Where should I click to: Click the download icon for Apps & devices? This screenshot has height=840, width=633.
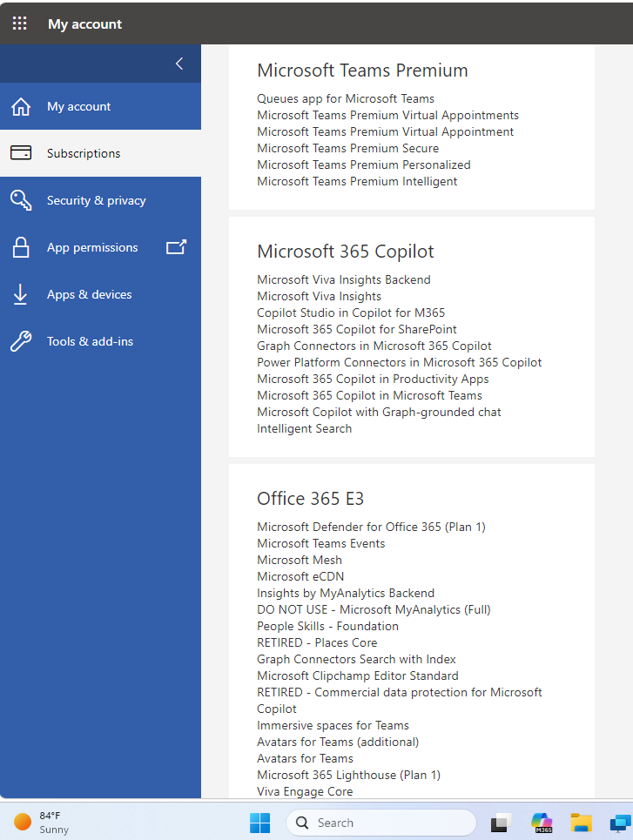20,294
